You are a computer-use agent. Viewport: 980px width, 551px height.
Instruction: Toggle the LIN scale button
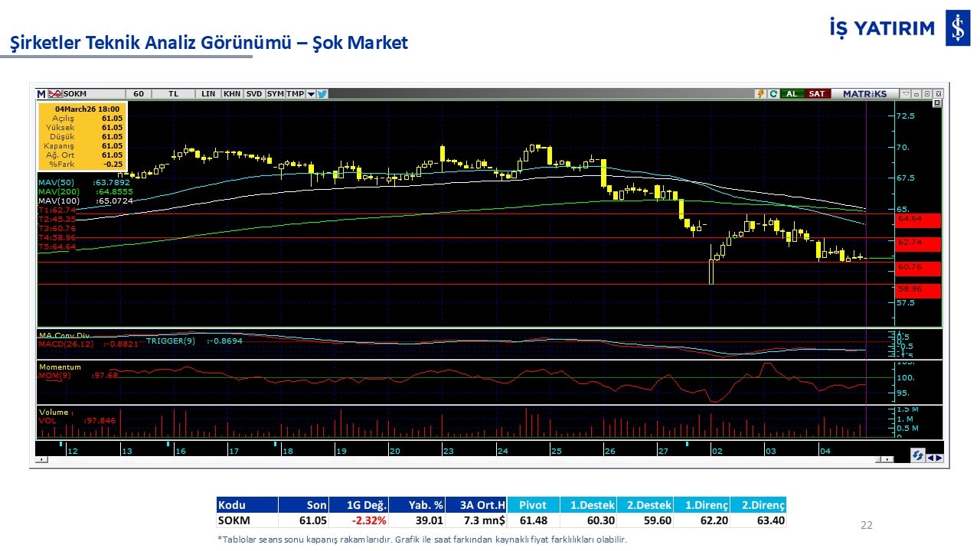(208, 93)
